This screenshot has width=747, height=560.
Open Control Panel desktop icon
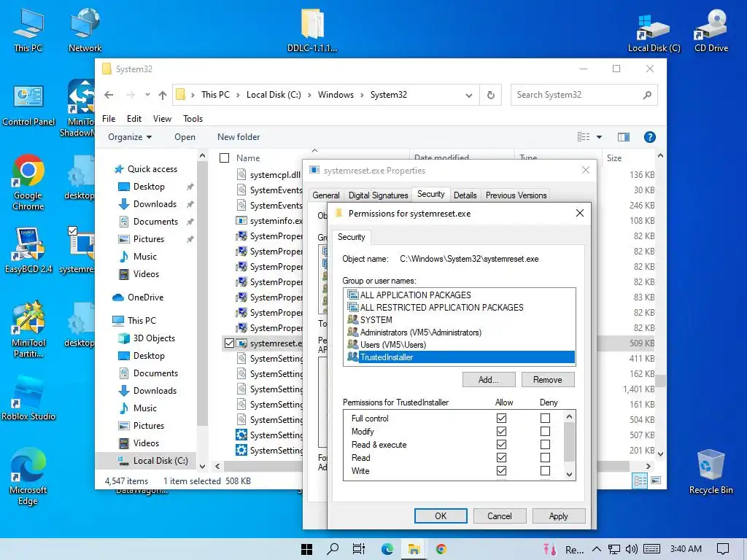(x=28, y=106)
